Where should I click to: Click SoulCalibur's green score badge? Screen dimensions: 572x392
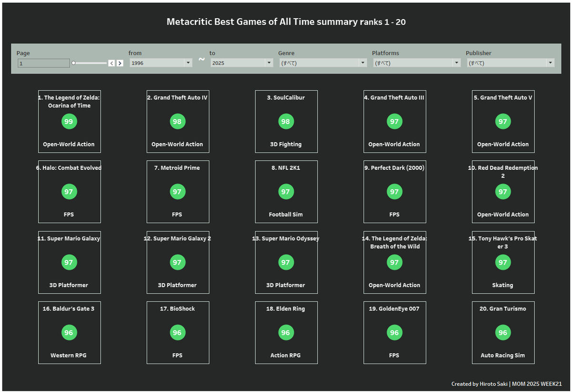[x=286, y=121]
